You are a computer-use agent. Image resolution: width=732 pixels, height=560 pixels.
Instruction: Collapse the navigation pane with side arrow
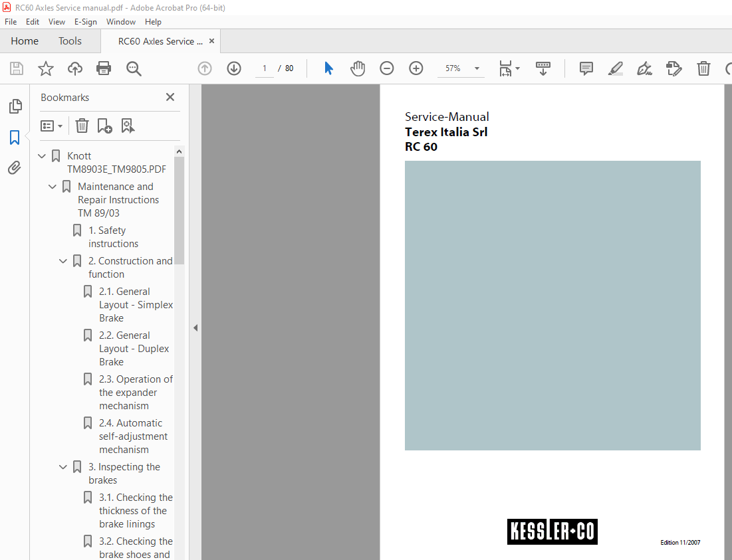click(195, 327)
